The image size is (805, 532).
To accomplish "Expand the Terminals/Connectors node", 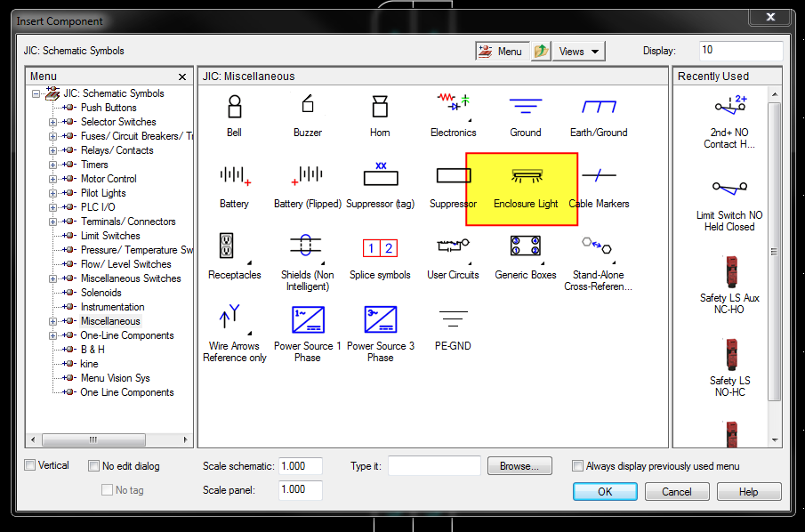I will [52, 222].
